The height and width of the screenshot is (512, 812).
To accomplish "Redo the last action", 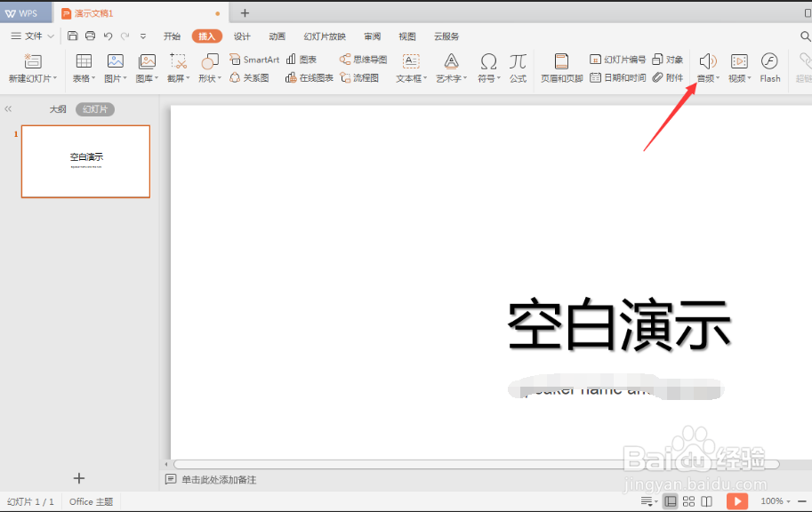I will coord(125,36).
